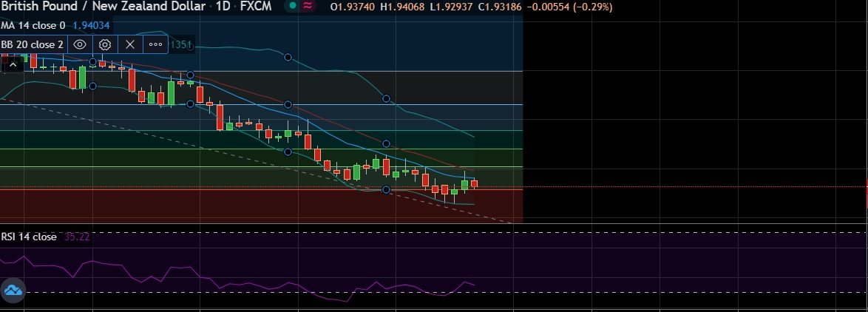Toggle Bollinger Bands visibility eye icon
Image resolution: width=868 pixels, height=312 pixels.
point(80,44)
